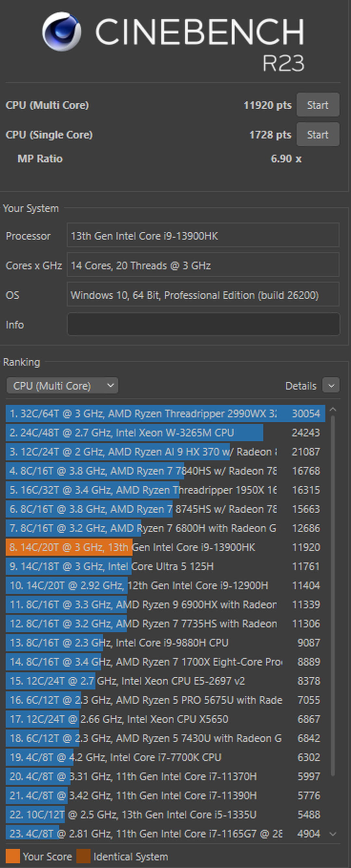The height and width of the screenshot is (868, 351).
Task: Click the ranking list scroll up arrow
Action: [x=332, y=409]
